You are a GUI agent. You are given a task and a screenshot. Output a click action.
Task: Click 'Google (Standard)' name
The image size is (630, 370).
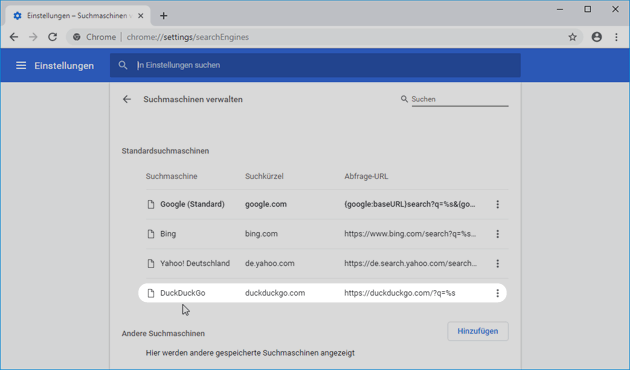[192, 204]
